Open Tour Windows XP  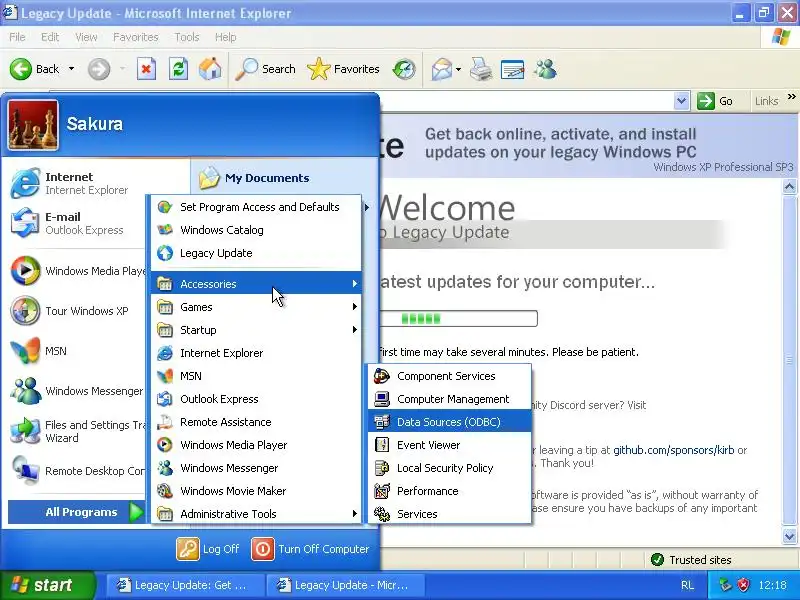[x=77, y=311]
